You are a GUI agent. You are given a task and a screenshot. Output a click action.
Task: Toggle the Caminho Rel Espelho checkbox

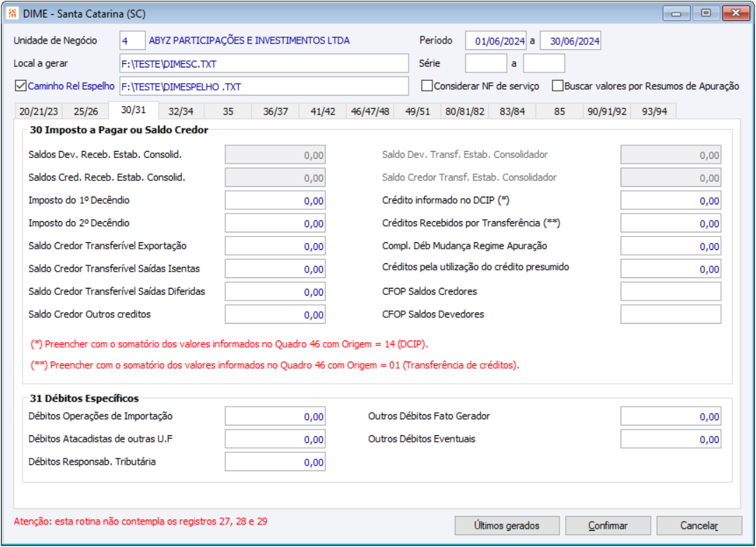(x=20, y=86)
